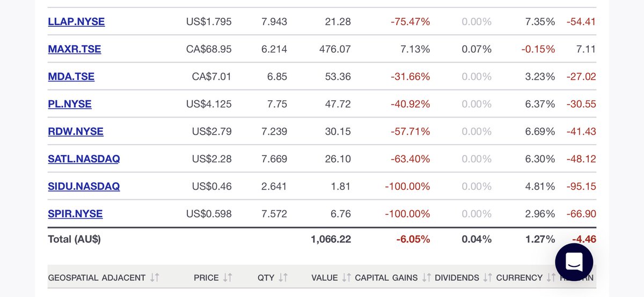Select SPIR value 6.76

341,214
